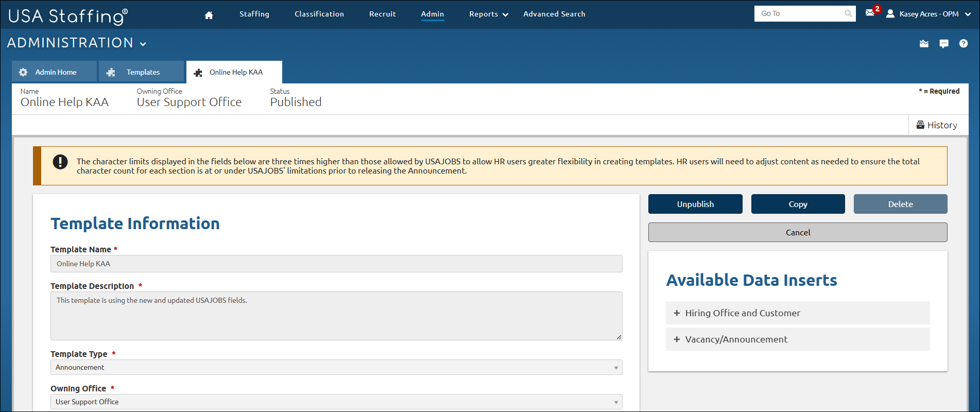Open template History
Viewport: 980px width, 412px height.
[937, 125]
